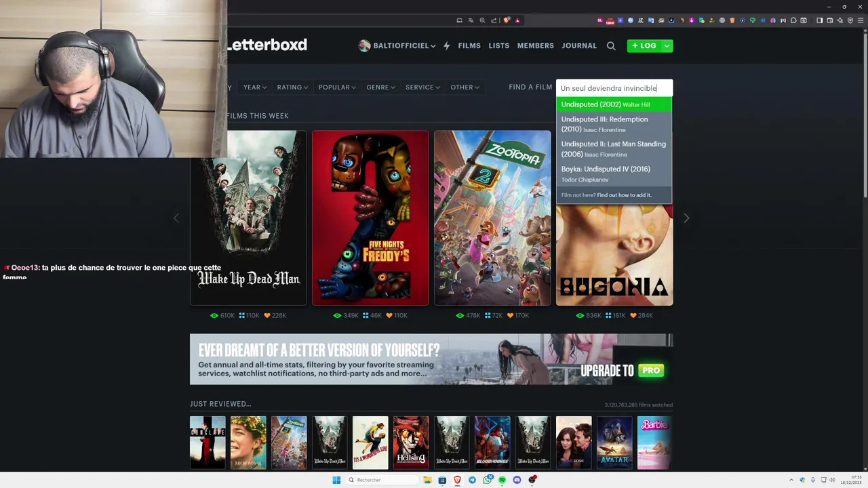Open the browser hamburger menu
The image size is (868, 488).
click(861, 20)
